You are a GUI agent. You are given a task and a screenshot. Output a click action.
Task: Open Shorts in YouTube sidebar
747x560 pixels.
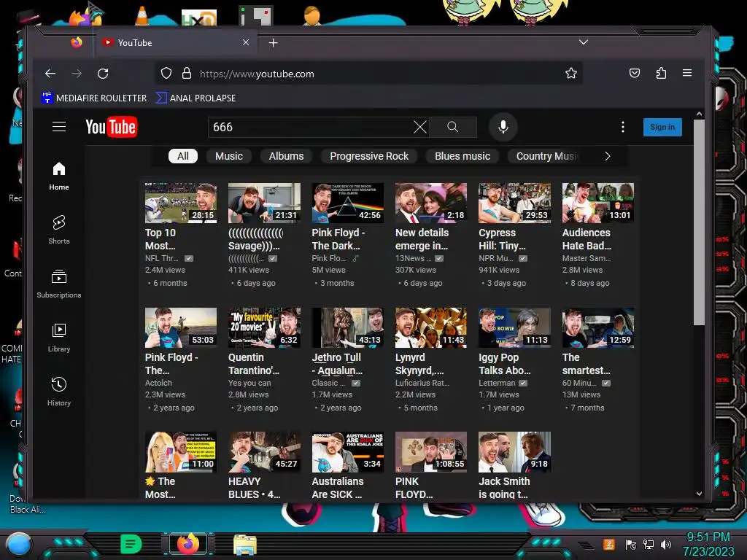pyautogui.click(x=59, y=230)
